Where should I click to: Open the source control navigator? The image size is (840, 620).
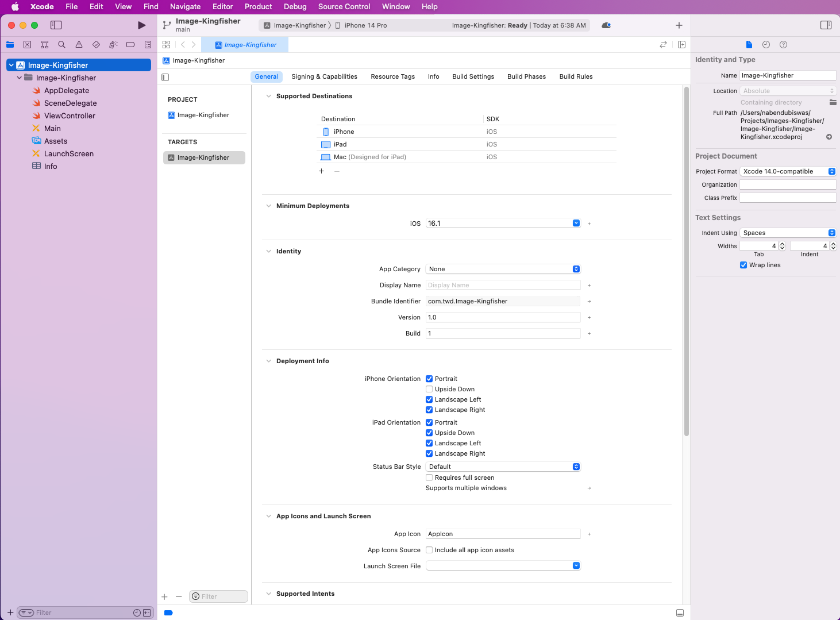(27, 45)
